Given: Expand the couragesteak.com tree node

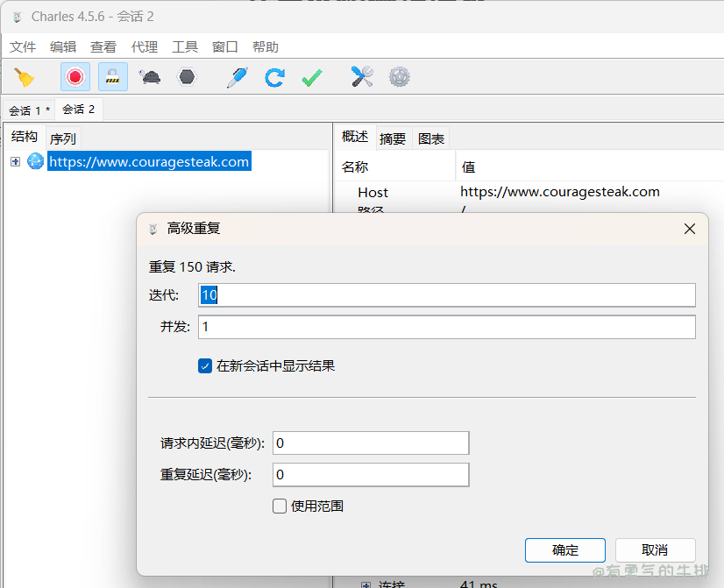Looking at the screenshot, I should click(x=15, y=161).
